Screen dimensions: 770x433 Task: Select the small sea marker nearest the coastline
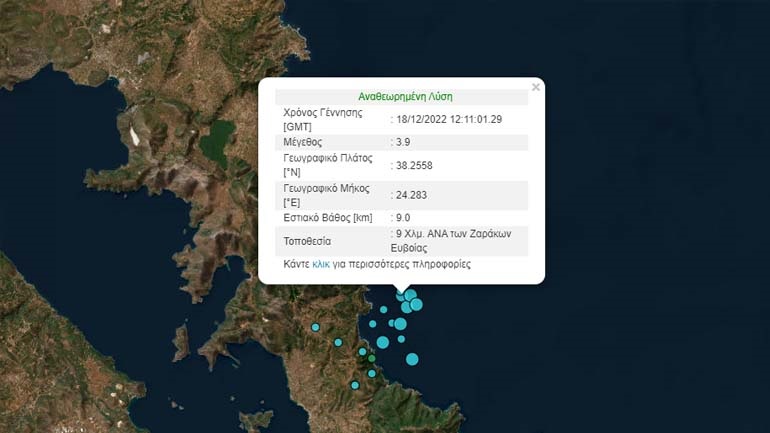tap(373, 324)
